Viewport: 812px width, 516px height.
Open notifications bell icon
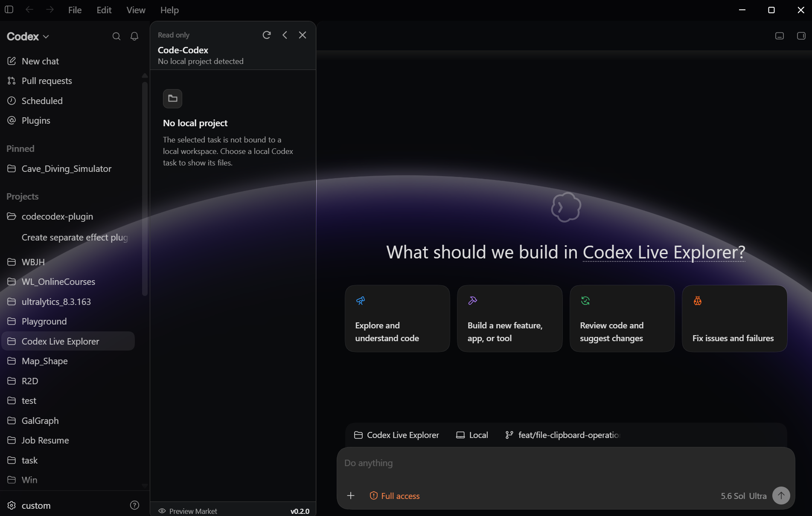(134, 37)
